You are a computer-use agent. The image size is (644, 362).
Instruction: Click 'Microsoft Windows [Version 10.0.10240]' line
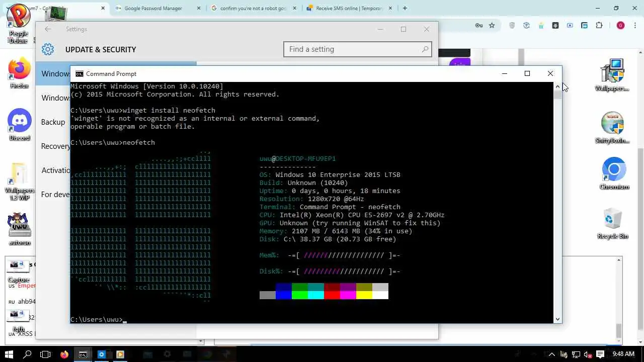coord(147,86)
